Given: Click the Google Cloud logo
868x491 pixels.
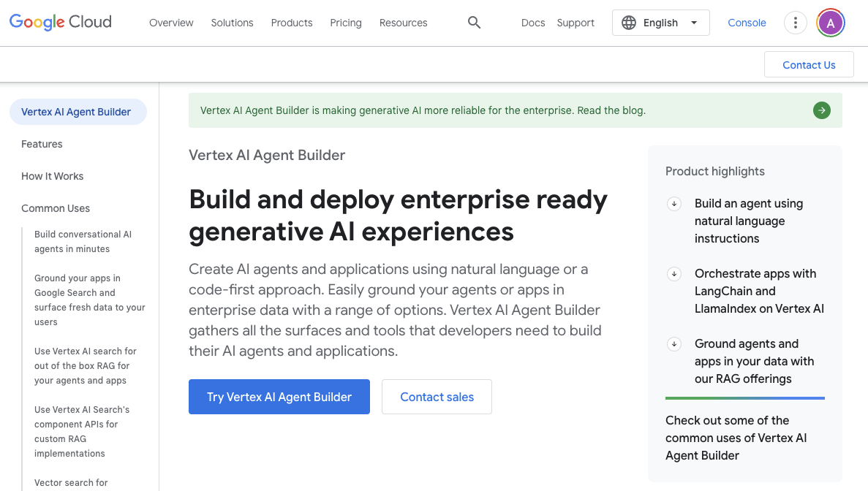Looking at the screenshot, I should click(61, 22).
